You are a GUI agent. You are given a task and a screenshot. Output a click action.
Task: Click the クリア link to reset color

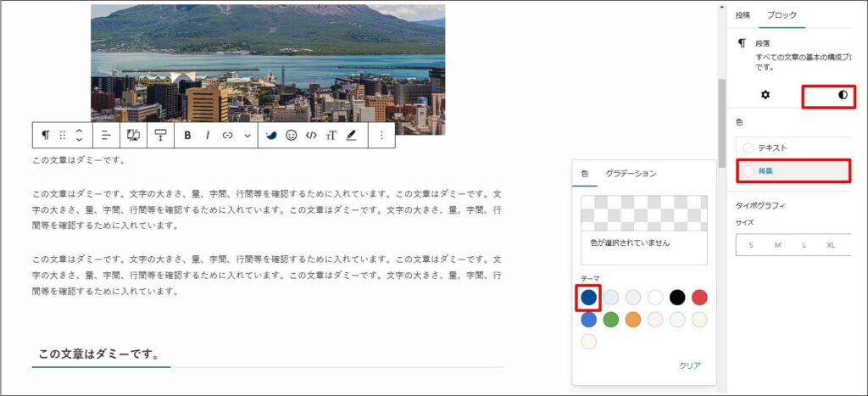[689, 365]
